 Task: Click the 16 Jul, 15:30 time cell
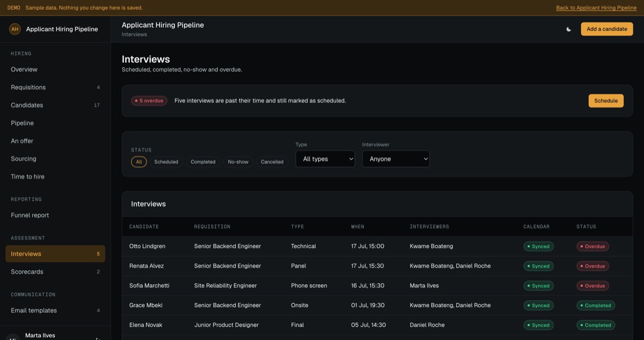point(367,286)
